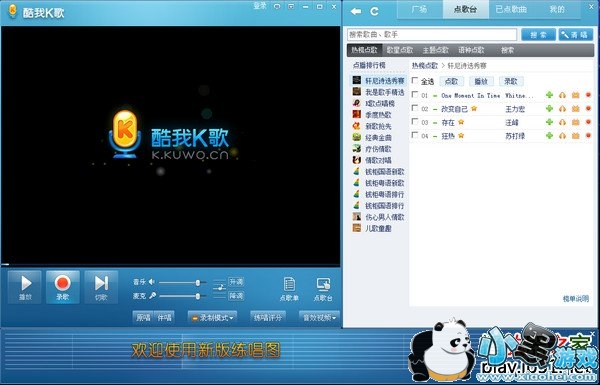Add 存在 using the green plus icon
This screenshot has width=600, height=385.
[x=549, y=122]
